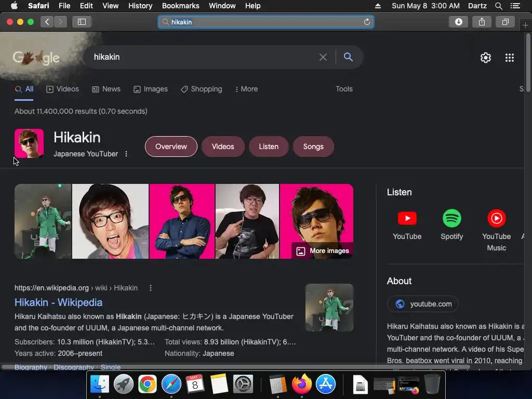Go forward with Safari forward arrow
Viewport: 532px width, 399px height.
pyautogui.click(x=60, y=22)
